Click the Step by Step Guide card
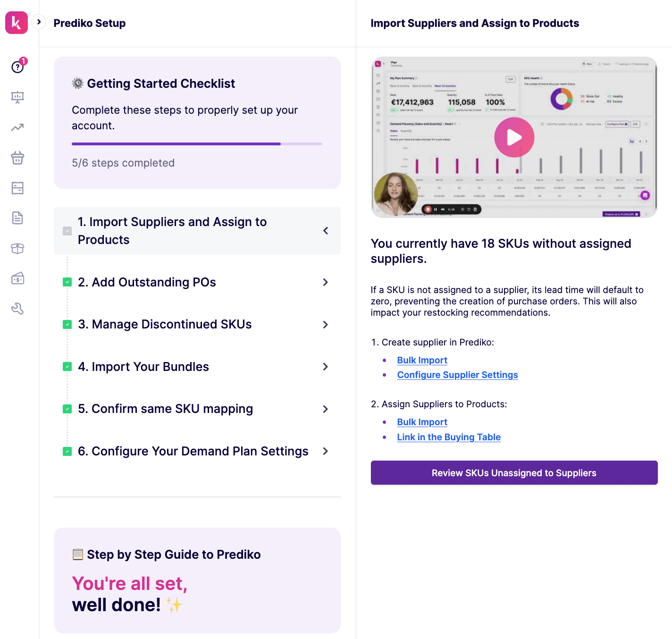Image resolution: width=672 pixels, height=639 pixels. (197, 580)
